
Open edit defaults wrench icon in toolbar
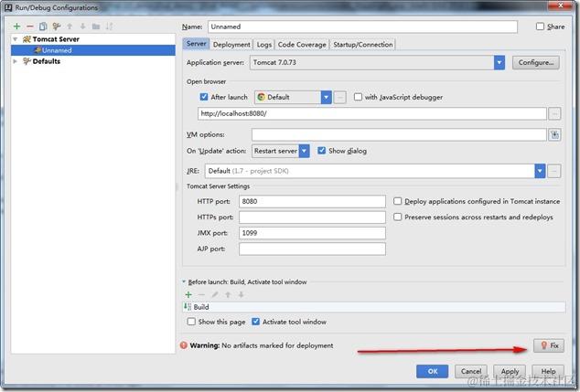tap(56, 26)
